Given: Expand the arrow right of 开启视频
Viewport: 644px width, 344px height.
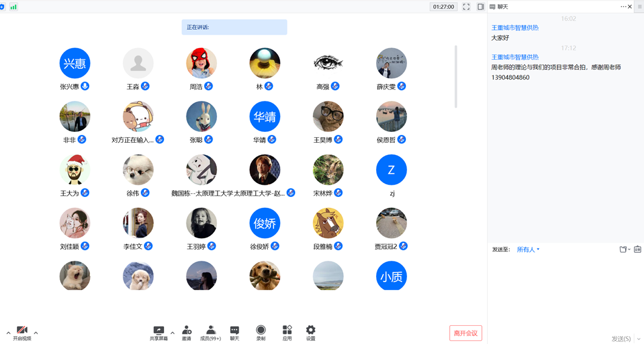Looking at the screenshot, I should pos(36,333).
